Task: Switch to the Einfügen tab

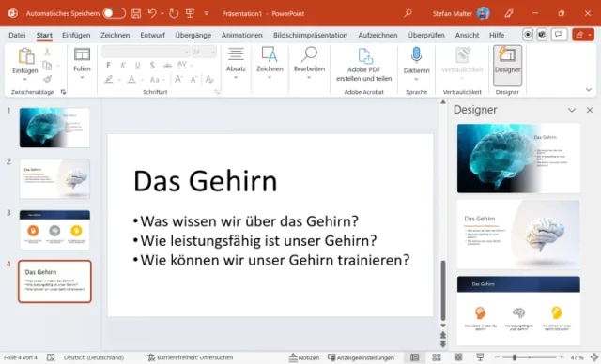Action: click(x=76, y=35)
